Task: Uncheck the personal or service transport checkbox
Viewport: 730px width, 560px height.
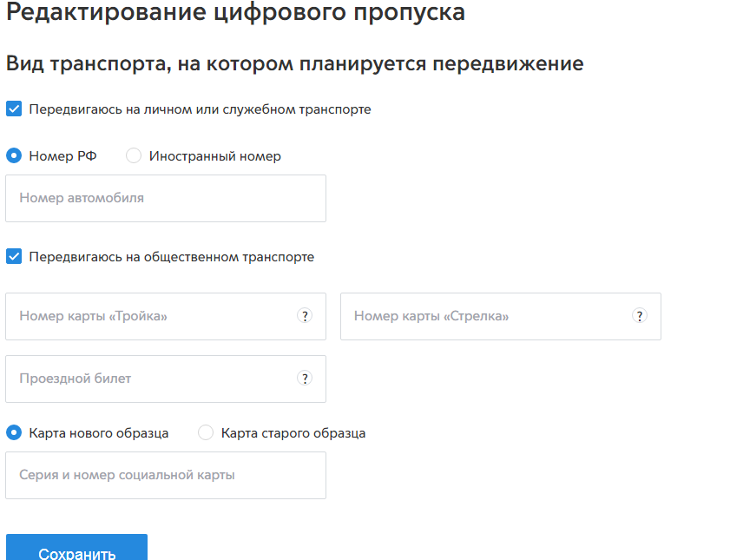Action: pos(14,109)
